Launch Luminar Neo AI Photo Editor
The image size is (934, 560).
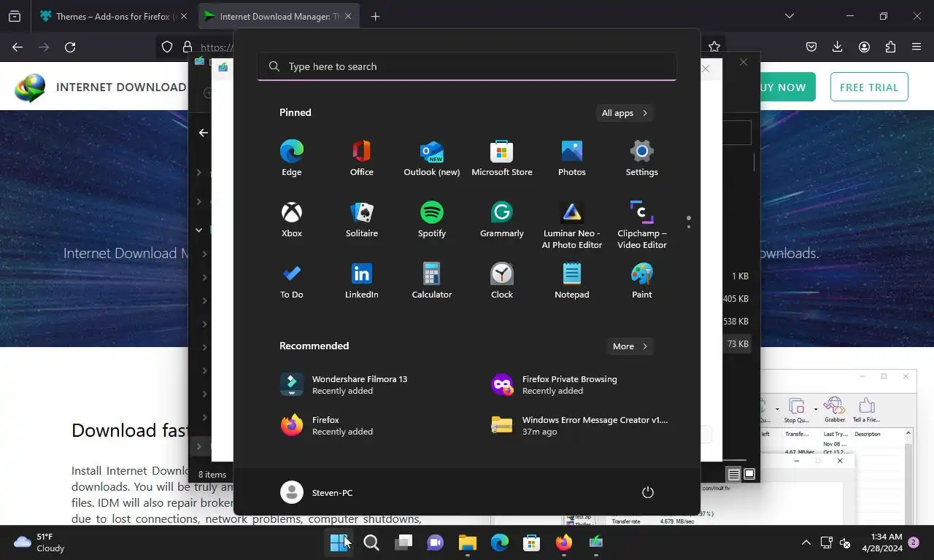click(x=572, y=225)
